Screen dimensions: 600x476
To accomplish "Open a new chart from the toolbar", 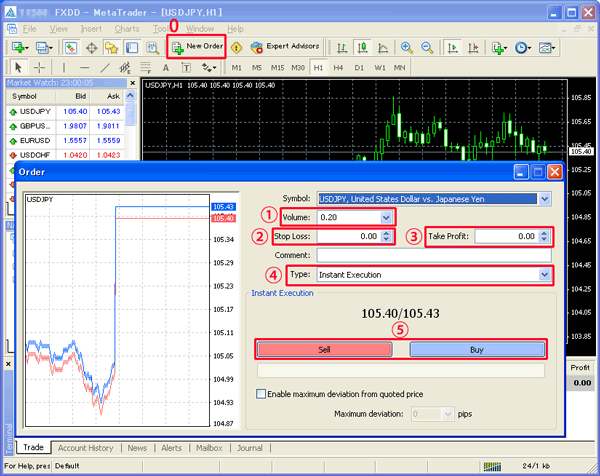I will tap(20, 48).
